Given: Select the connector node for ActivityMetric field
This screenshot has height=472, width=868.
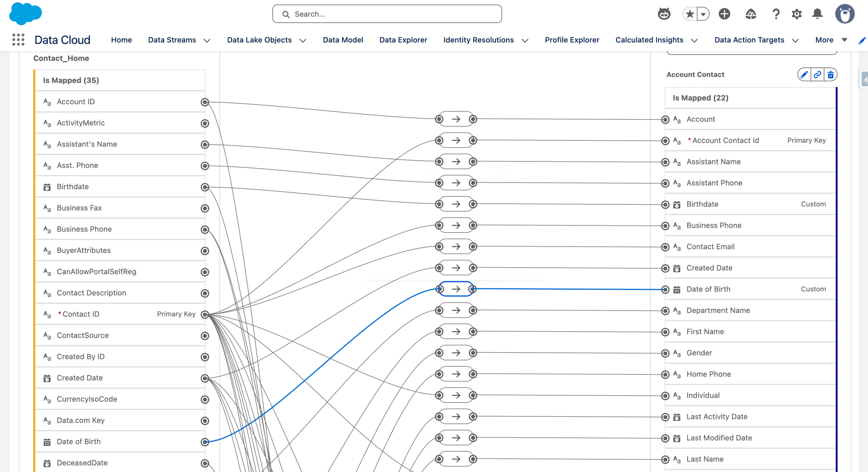Looking at the screenshot, I should 205,123.
